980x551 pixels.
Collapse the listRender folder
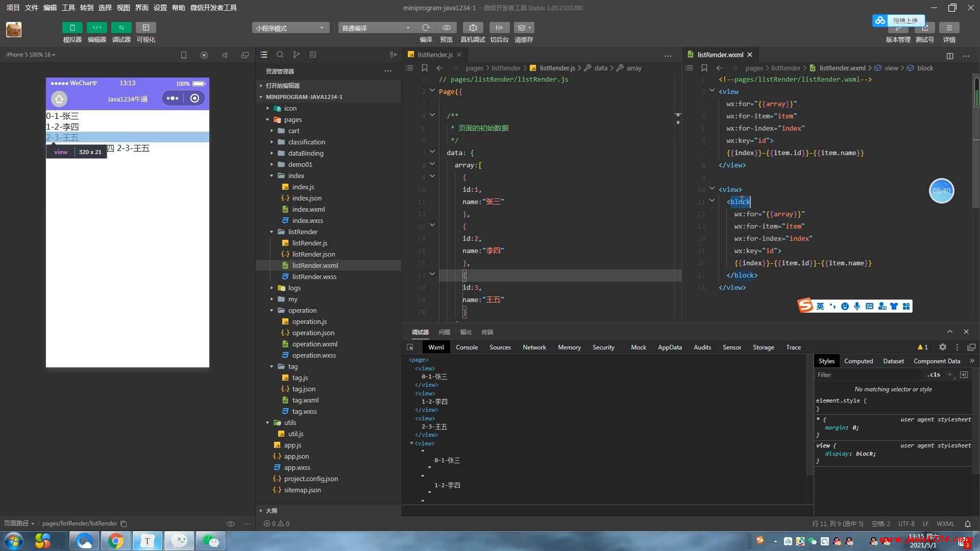[x=302, y=232]
